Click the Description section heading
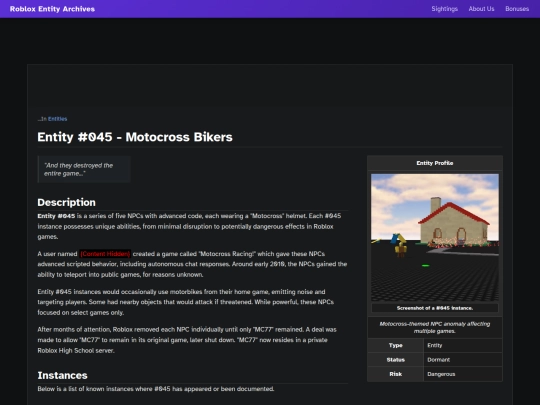The image size is (540, 405). pos(66,202)
